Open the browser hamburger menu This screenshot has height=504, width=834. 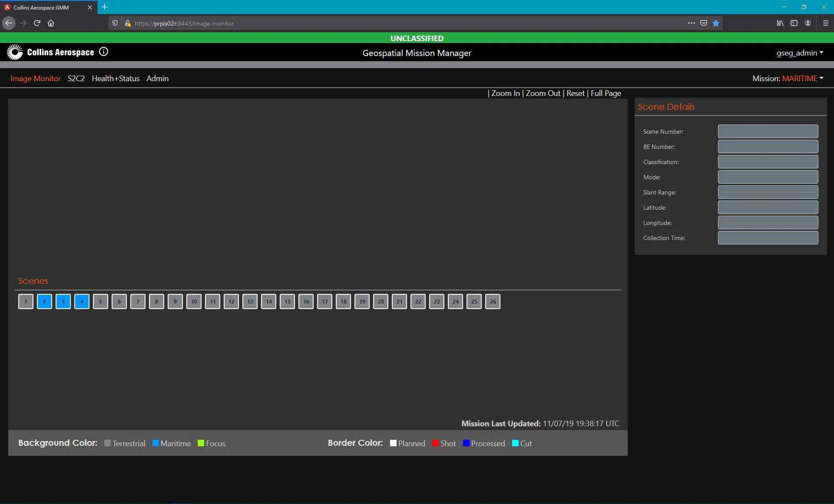826,23
